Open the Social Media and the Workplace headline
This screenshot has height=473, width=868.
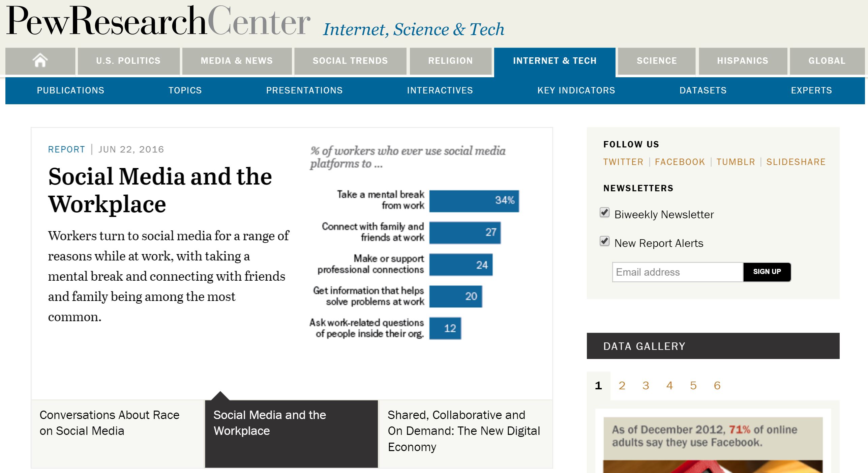pos(160,190)
